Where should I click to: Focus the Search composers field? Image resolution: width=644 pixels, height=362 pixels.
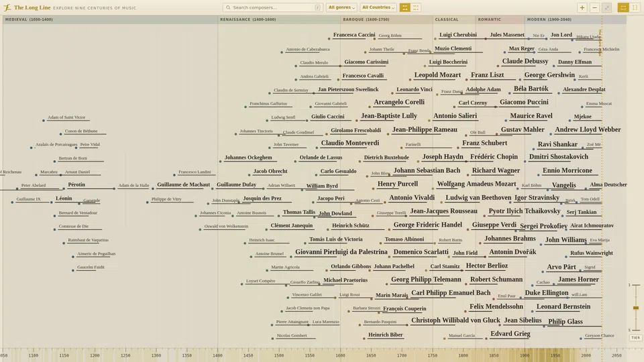pos(273,7)
